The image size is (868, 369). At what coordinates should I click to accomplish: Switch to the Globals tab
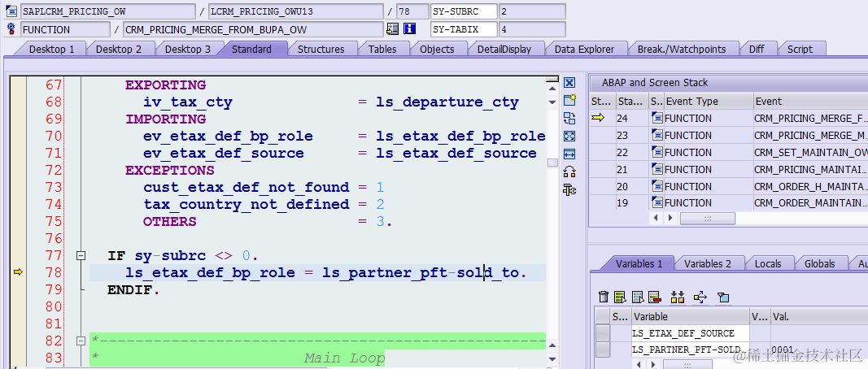pyautogui.click(x=819, y=263)
